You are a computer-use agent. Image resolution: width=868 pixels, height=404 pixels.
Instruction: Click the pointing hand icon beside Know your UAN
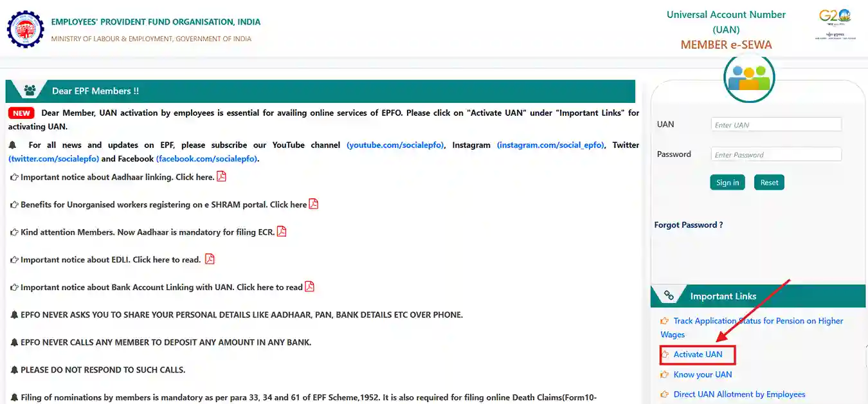(665, 374)
